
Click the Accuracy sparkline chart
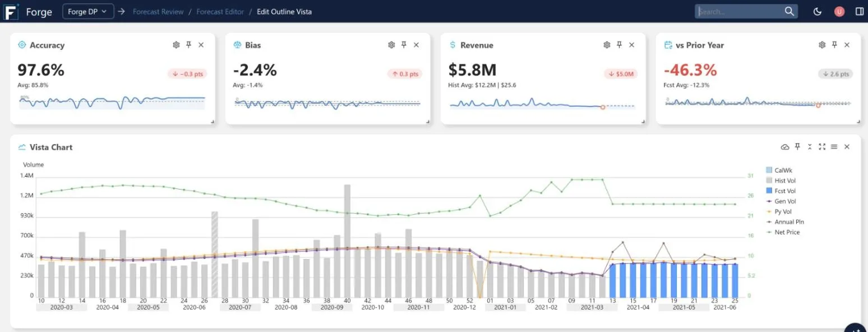[x=112, y=102]
